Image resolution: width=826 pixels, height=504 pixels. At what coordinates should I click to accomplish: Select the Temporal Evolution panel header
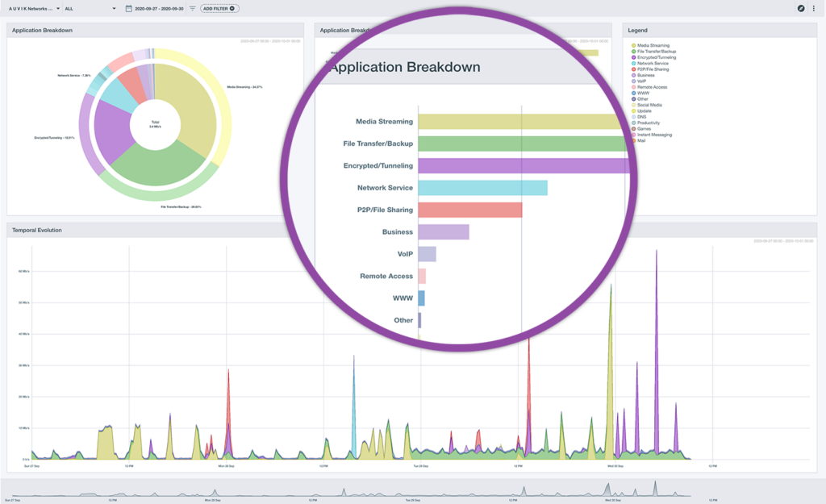pos(37,231)
